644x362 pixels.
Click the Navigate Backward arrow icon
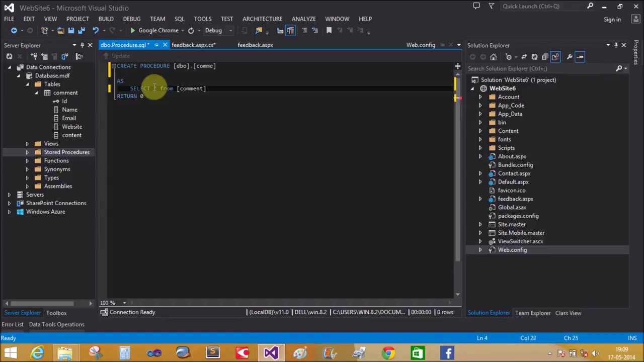(14, 31)
